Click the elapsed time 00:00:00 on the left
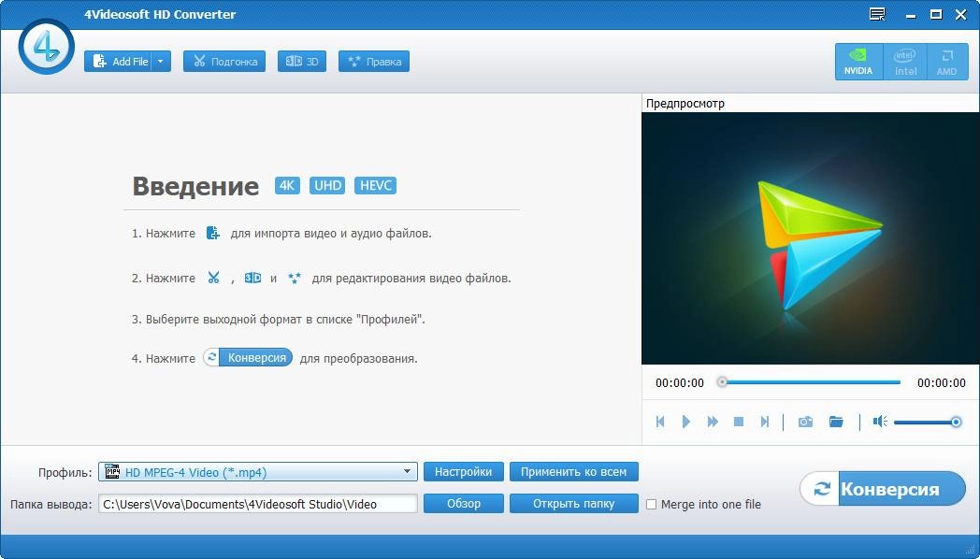Viewport: 980px width, 559px height. click(x=680, y=383)
